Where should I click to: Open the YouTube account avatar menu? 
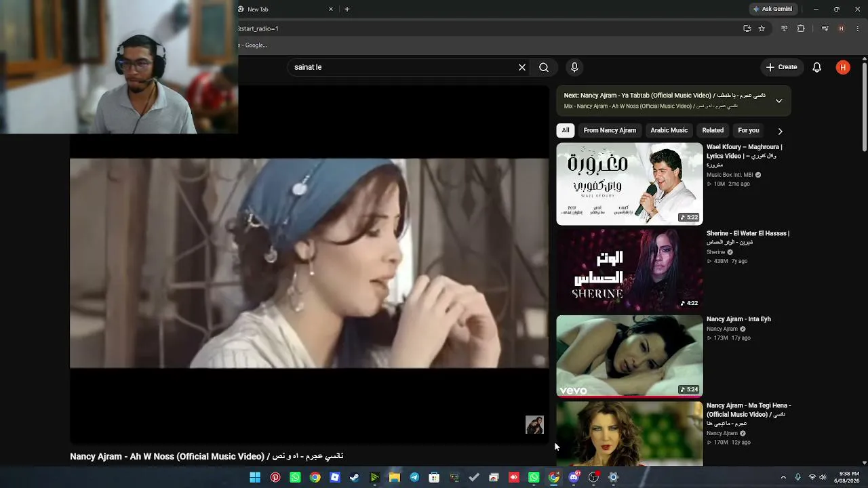pyautogui.click(x=843, y=67)
